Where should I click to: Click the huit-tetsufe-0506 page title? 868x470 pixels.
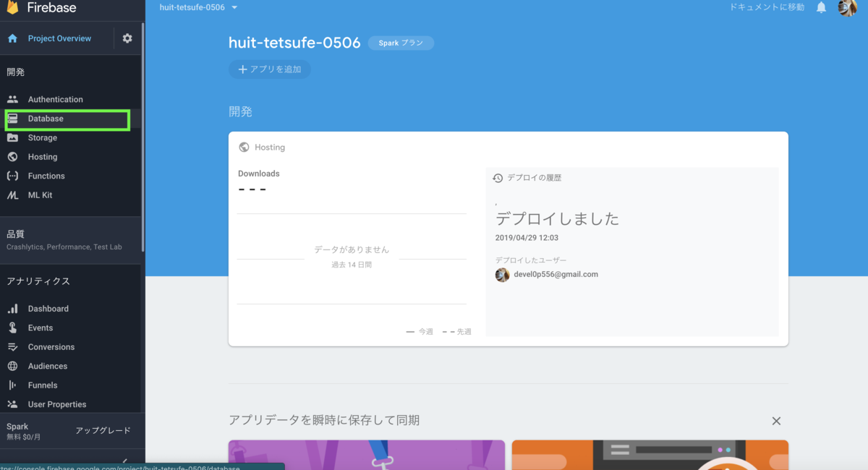[294, 43]
